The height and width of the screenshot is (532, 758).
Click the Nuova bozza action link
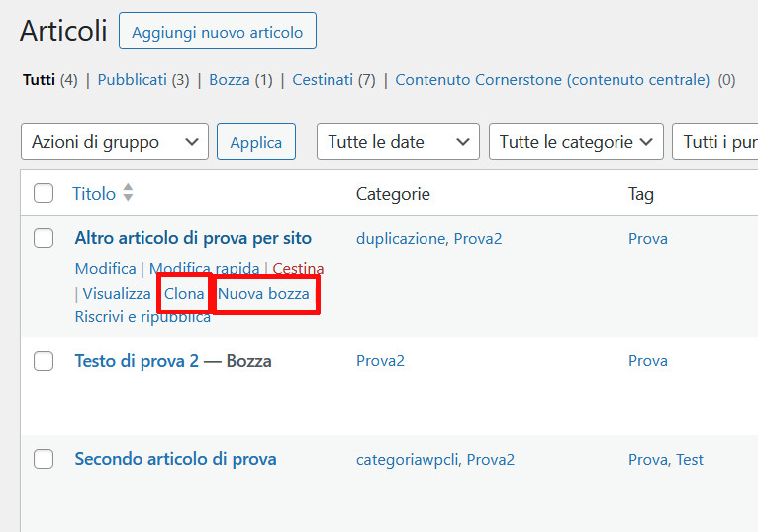coord(263,294)
